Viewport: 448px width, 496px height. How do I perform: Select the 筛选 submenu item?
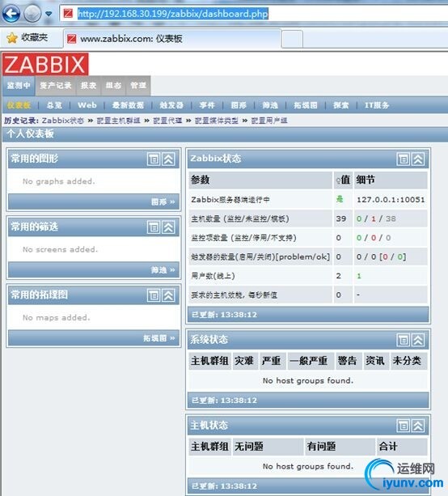(270, 105)
